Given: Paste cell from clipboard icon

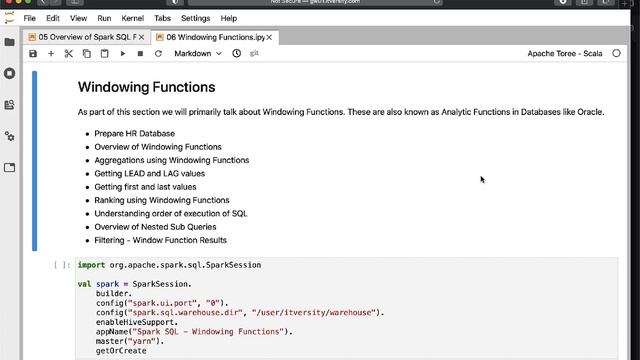Looking at the screenshot, I should pos(104,53).
